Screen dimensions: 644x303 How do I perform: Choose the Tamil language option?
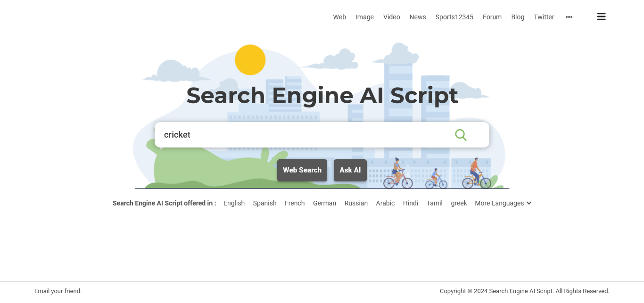(434, 203)
